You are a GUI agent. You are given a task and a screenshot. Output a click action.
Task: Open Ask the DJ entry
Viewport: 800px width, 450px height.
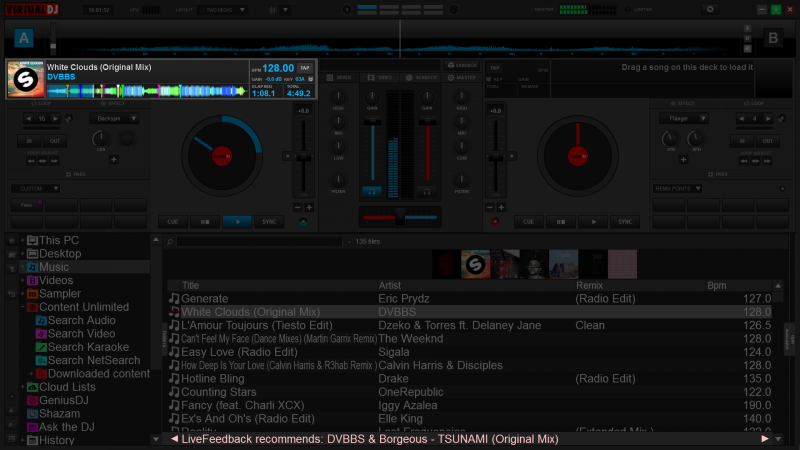point(66,427)
